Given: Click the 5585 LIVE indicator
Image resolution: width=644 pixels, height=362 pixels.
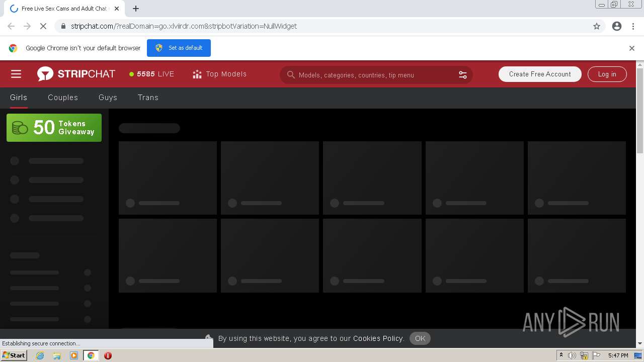Looking at the screenshot, I should pyautogui.click(x=151, y=74).
